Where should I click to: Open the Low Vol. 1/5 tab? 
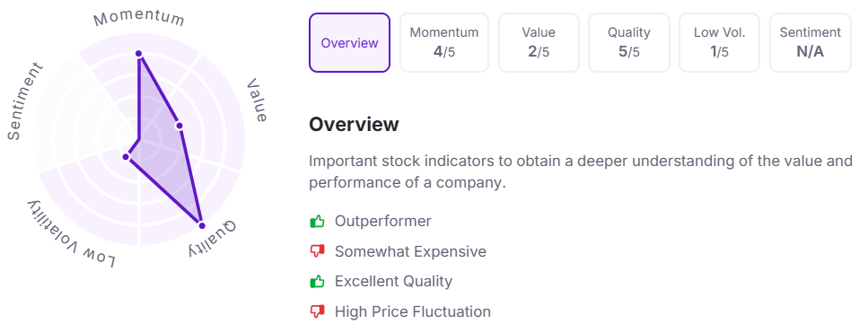pos(720,43)
